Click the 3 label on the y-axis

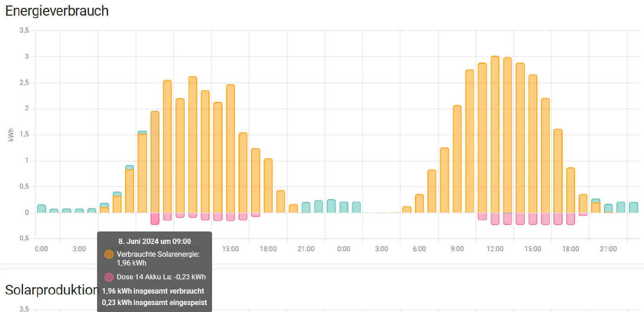click(27, 57)
